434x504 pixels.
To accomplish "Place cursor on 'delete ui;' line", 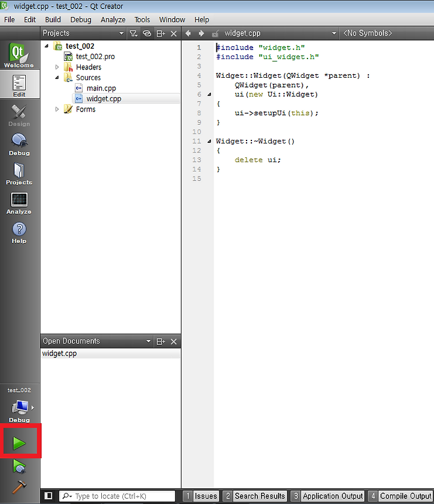I will pos(257,160).
